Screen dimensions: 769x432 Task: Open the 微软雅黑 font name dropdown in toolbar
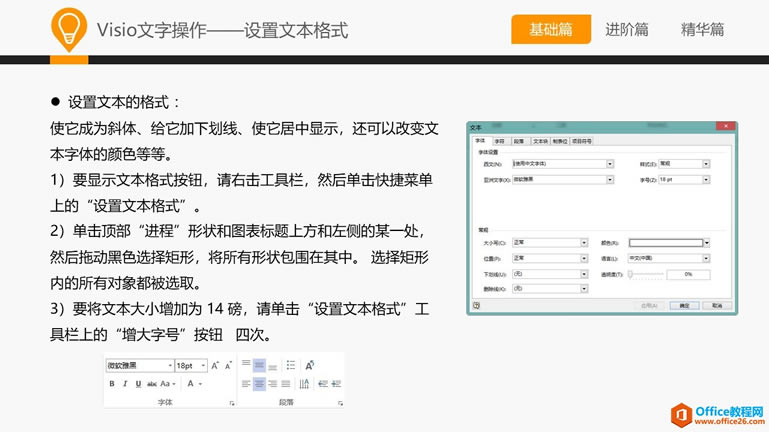pos(170,366)
